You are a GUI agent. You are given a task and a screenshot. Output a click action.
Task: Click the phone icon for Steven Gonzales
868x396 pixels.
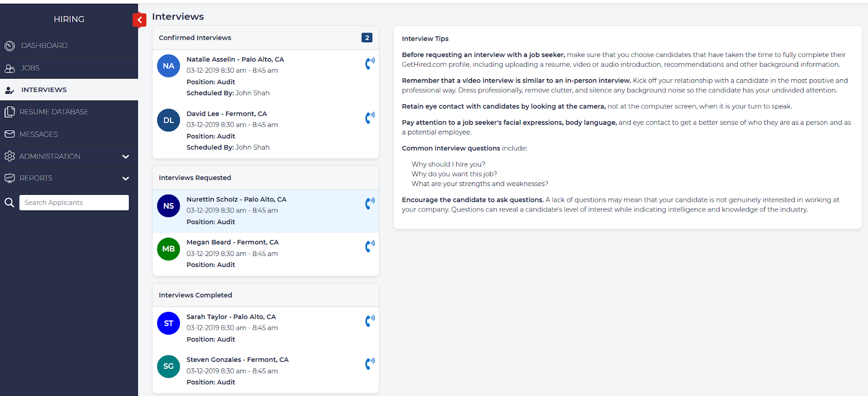(x=369, y=364)
